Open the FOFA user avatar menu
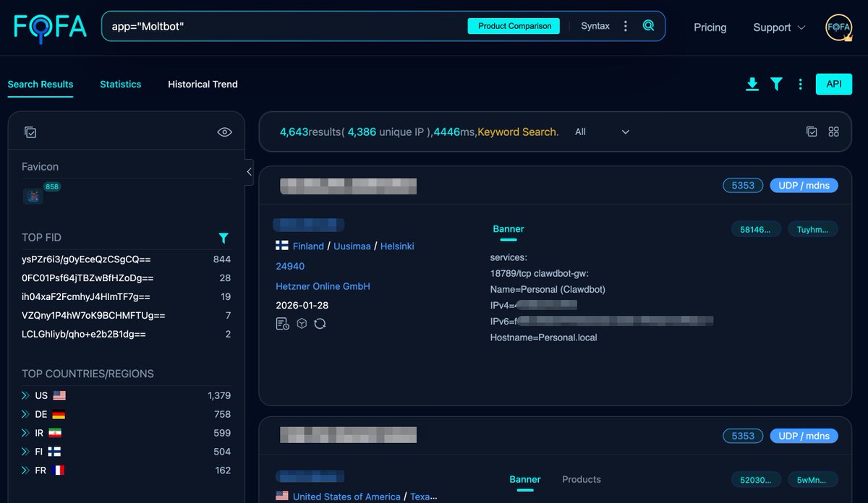 point(839,27)
